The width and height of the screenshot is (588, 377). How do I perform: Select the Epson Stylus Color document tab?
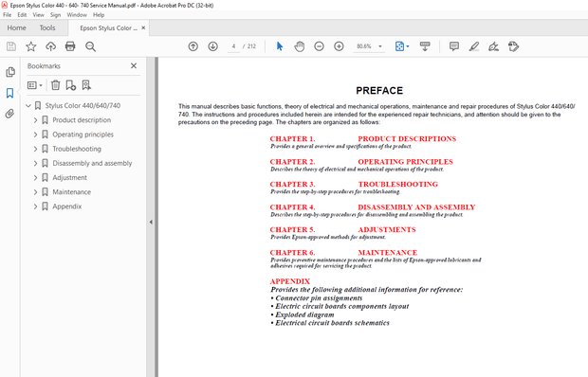[x=108, y=28]
